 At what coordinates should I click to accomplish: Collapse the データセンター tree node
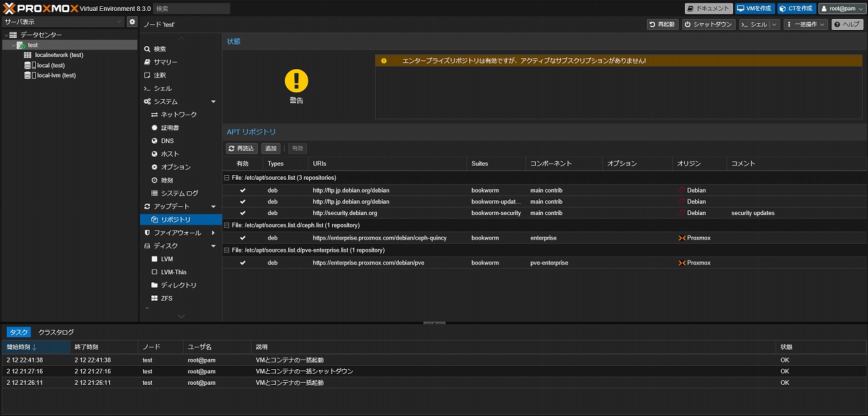click(5, 35)
